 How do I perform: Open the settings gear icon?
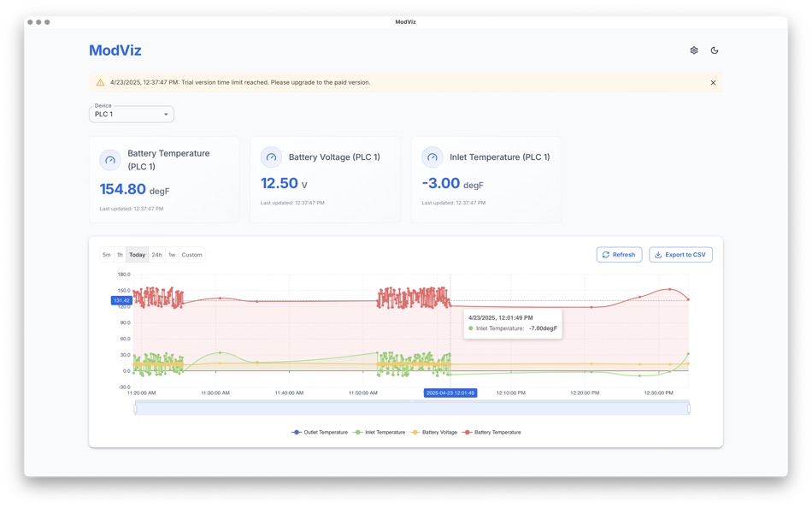click(x=694, y=50)
